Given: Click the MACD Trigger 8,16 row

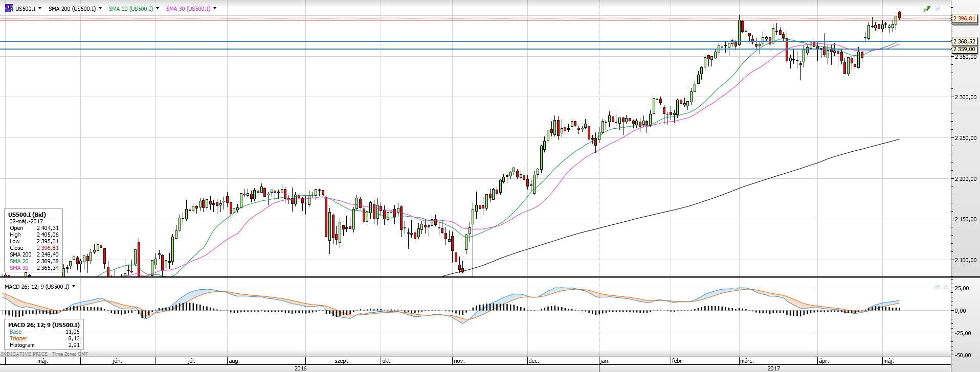Looking at the screenshot, I should [44, 338].
